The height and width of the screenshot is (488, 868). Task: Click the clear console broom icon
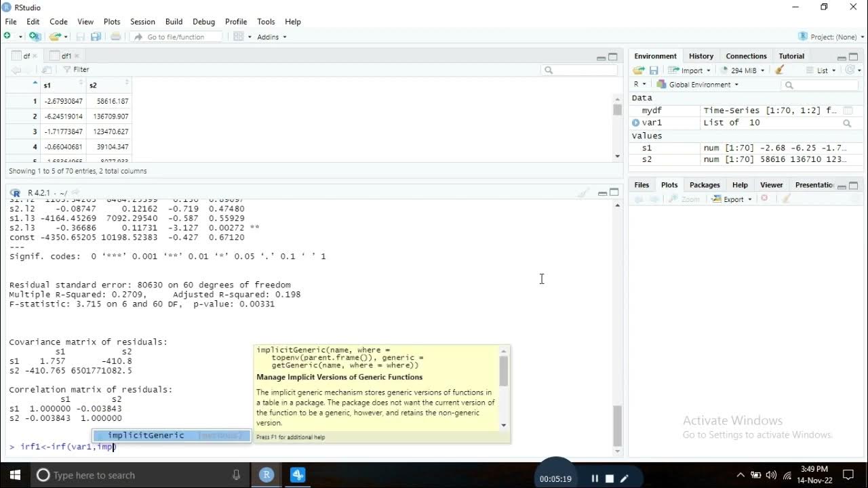point(583,193)
